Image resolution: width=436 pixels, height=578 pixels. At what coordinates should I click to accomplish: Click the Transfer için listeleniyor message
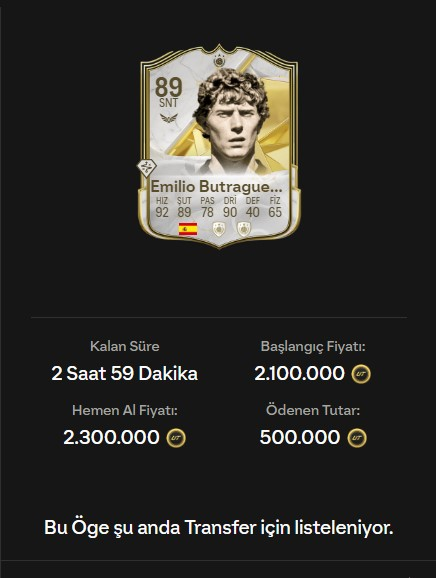219,527
